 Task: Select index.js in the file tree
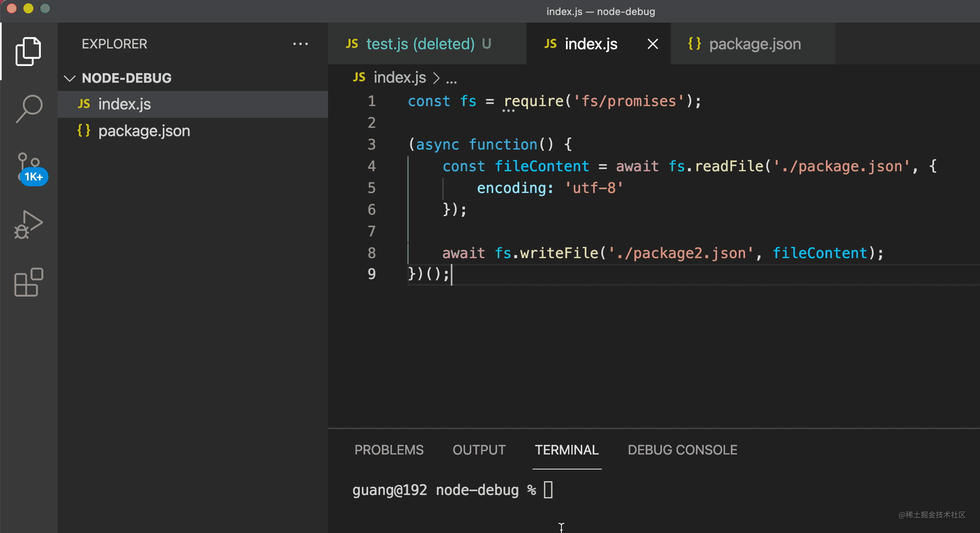[x=124, y=104]
